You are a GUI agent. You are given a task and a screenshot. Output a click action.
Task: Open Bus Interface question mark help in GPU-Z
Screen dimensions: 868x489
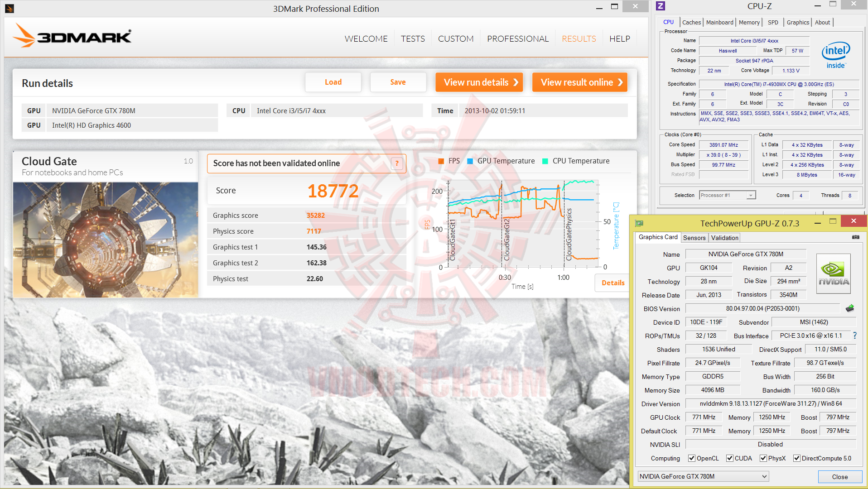855,336
